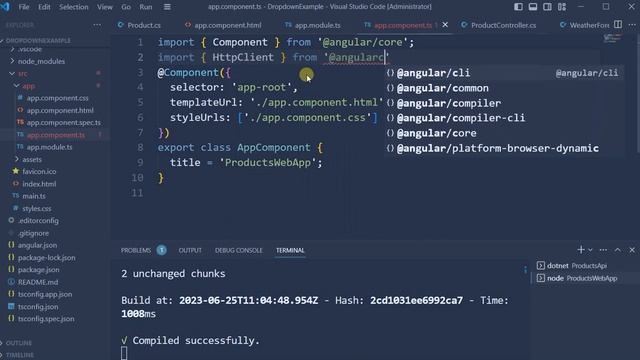Open the Edit menu
Screen dimensions: 640x360
(x=44, y=7)
